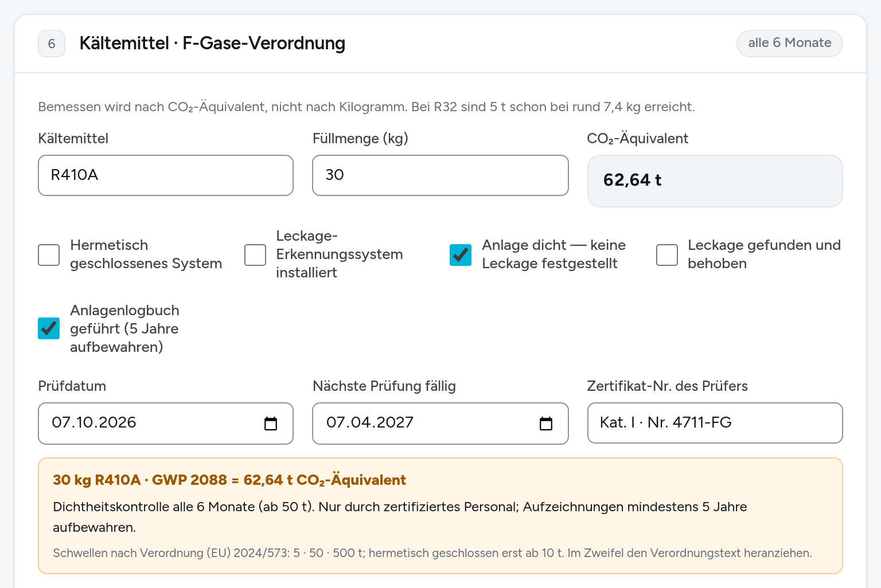Click the section number 6 badge

pyautogui.click(x=52, y=44)
